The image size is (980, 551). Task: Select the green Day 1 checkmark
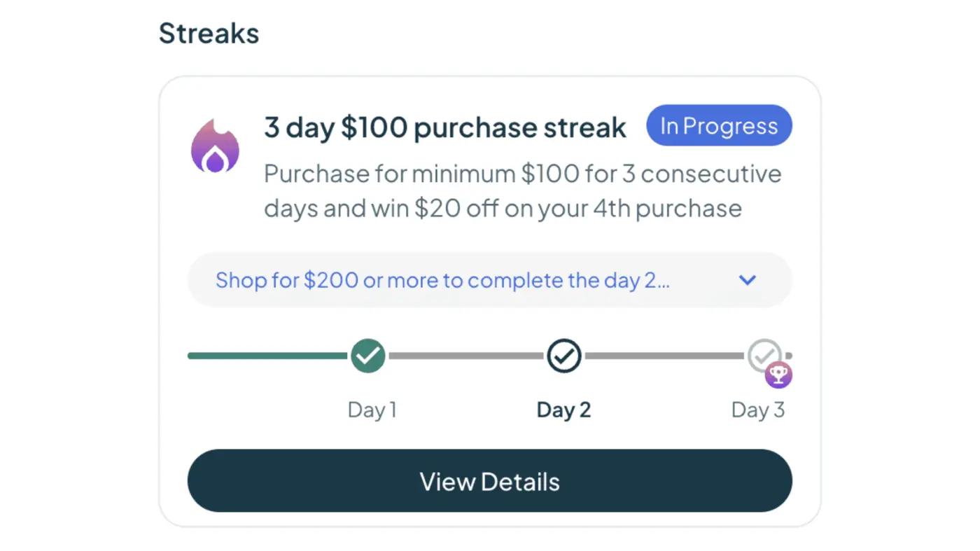[x=368, y=356]
